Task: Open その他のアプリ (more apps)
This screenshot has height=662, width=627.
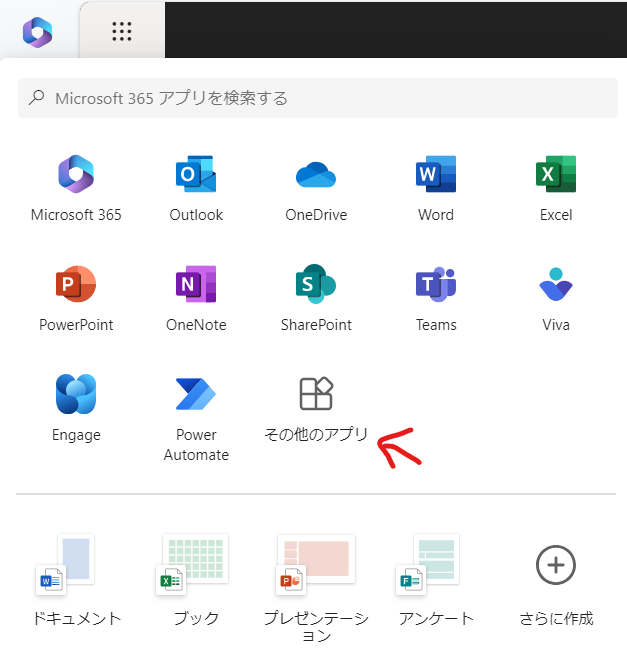Action: click(316, 409)
